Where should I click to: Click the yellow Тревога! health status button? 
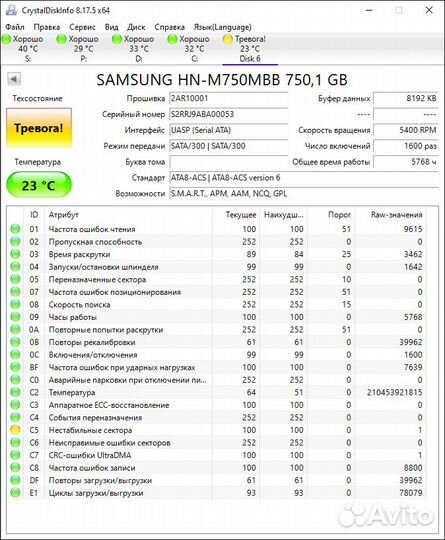[39, 128]
